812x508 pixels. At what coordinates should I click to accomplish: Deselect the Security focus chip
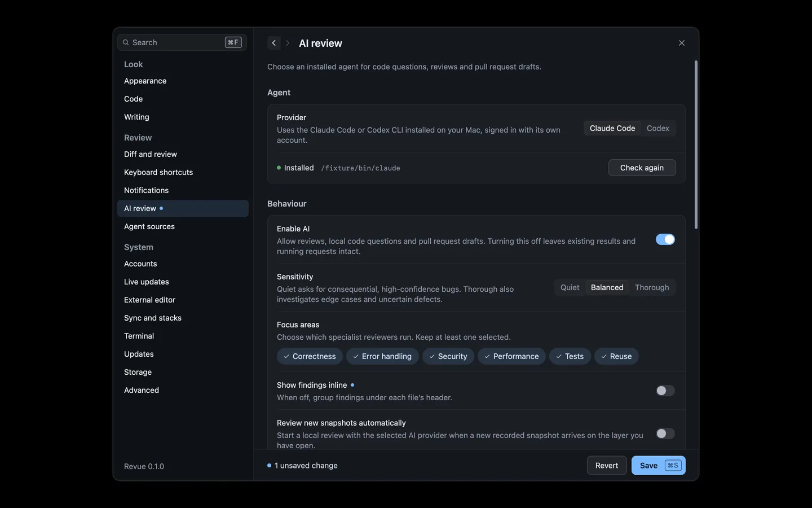[x=448, y=356]
